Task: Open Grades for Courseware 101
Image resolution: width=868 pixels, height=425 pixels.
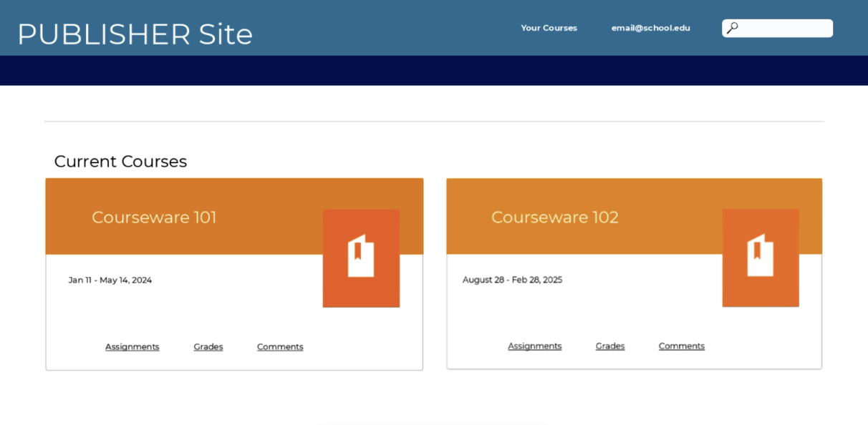Action: tap(208, 346)
